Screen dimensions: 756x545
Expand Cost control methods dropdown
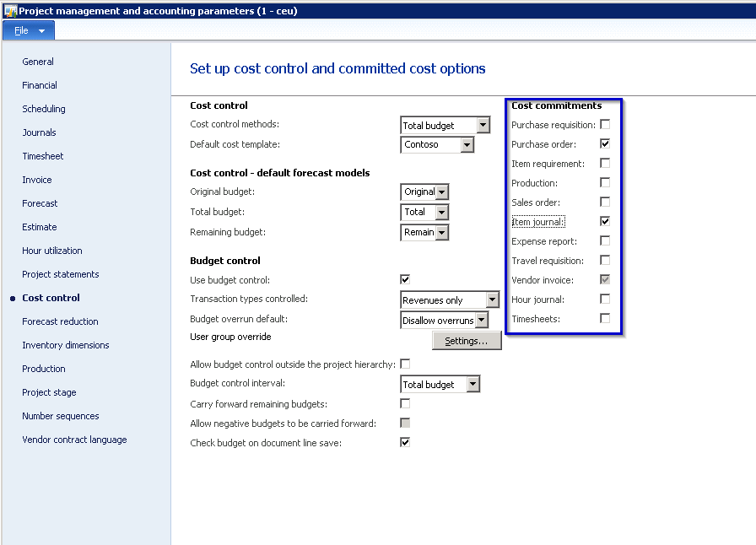click(x=483, y=126)
